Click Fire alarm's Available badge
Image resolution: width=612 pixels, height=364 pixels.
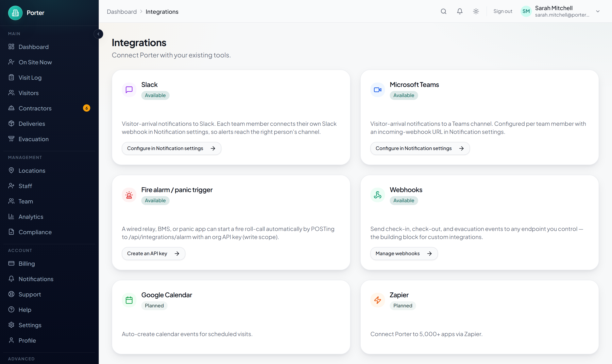(155, 201)
